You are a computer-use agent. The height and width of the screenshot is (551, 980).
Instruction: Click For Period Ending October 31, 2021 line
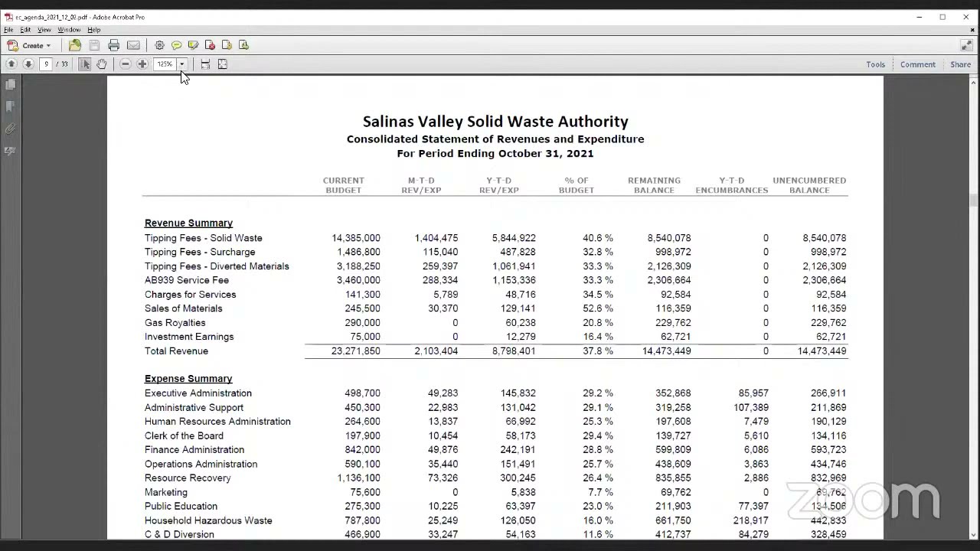point(495,154)
